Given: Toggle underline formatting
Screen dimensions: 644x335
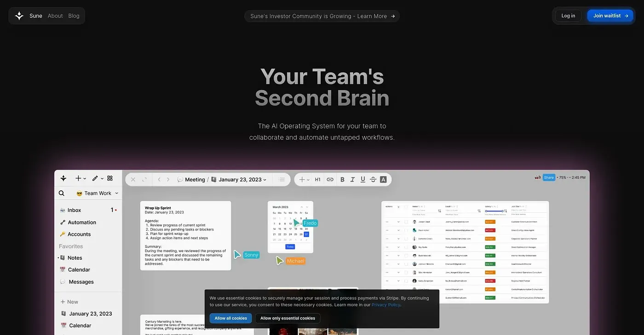Looking at the screenshot, I should (x=363, y=180).
